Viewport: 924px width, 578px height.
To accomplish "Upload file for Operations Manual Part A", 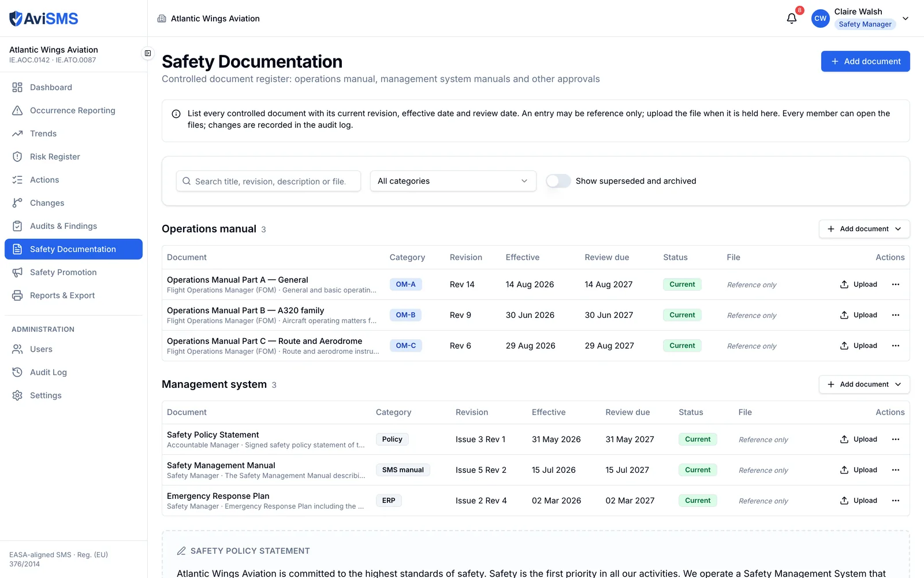I will 858,284.
